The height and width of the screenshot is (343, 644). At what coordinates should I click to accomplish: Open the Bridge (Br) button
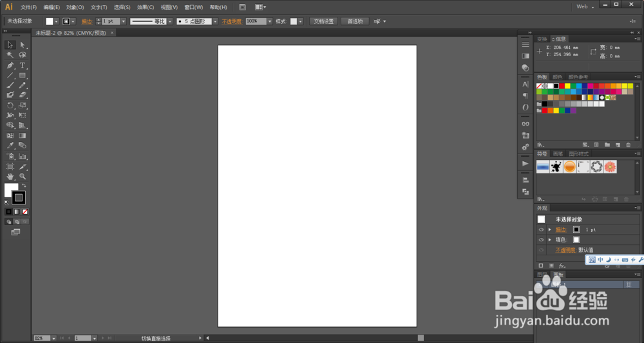click(243, 7)
